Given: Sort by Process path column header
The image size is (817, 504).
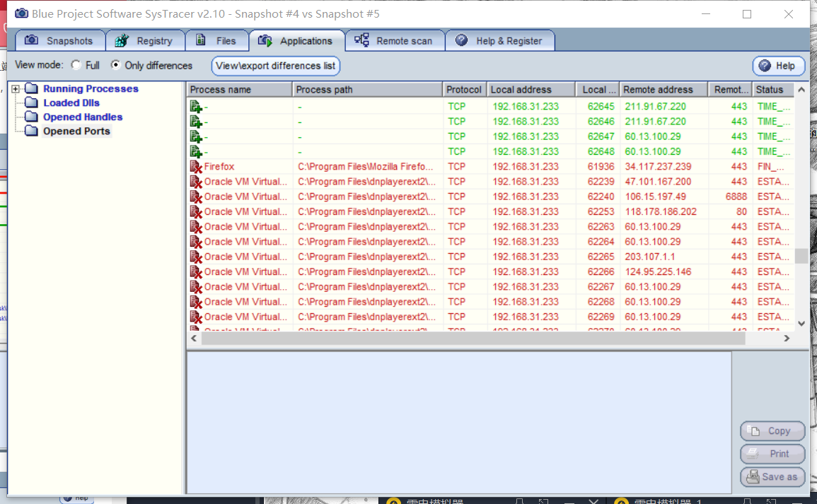Looking at the screenshot, I should 367,90.
